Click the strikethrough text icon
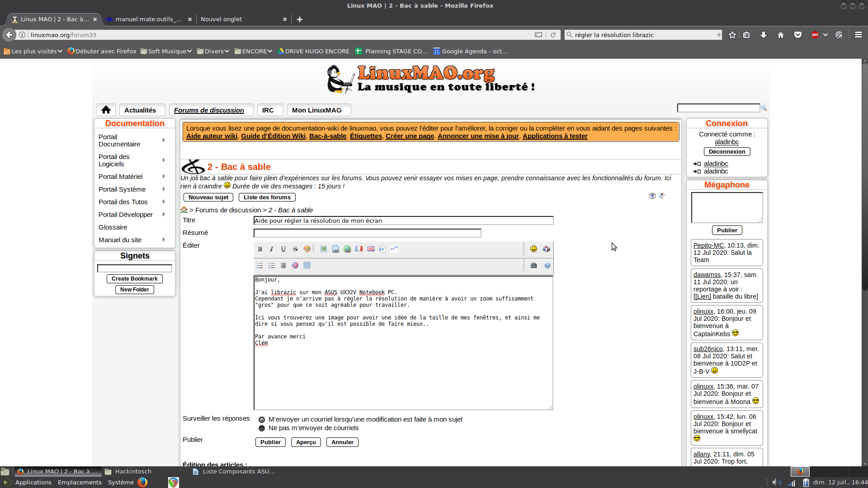Image resolution: width=868 pixels, height=488 pixels. tap(295, 249)
